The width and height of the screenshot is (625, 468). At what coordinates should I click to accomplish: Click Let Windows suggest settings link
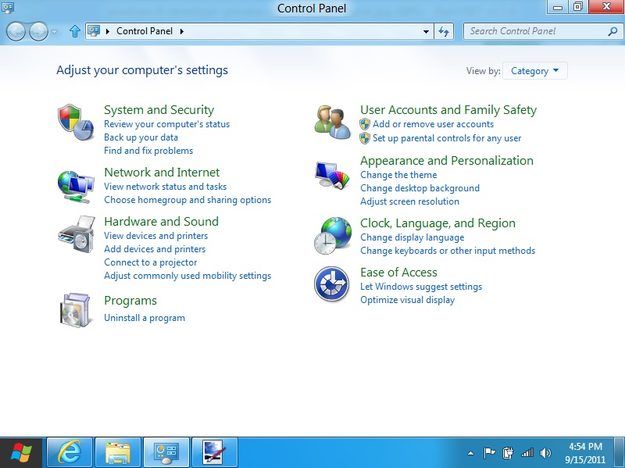[x=421, y=287]
